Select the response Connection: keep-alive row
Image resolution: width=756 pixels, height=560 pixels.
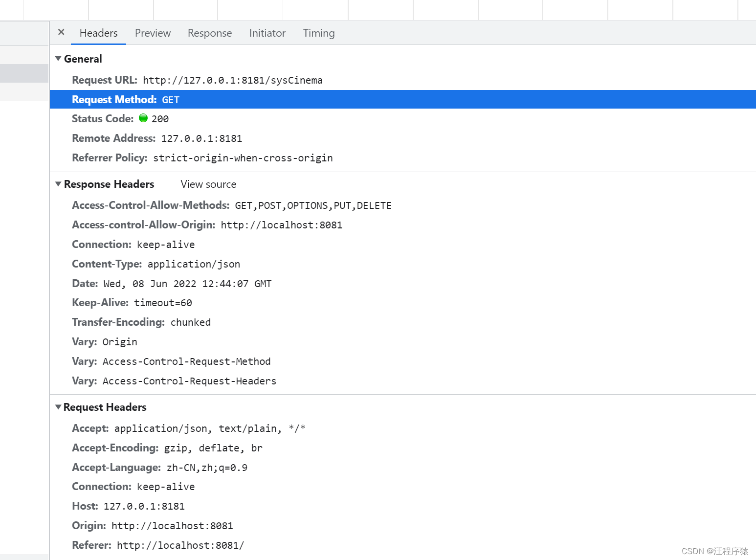(x=403, y=245)
